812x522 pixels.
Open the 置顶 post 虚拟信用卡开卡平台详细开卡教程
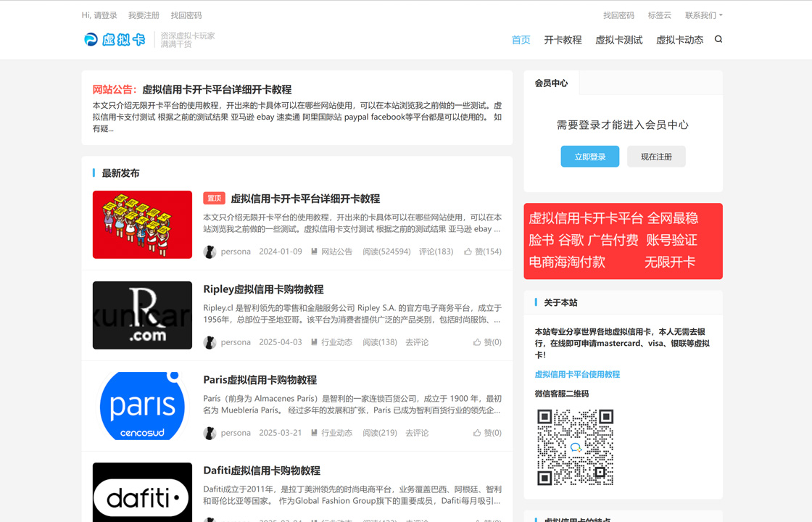click(x=305, y=199)
